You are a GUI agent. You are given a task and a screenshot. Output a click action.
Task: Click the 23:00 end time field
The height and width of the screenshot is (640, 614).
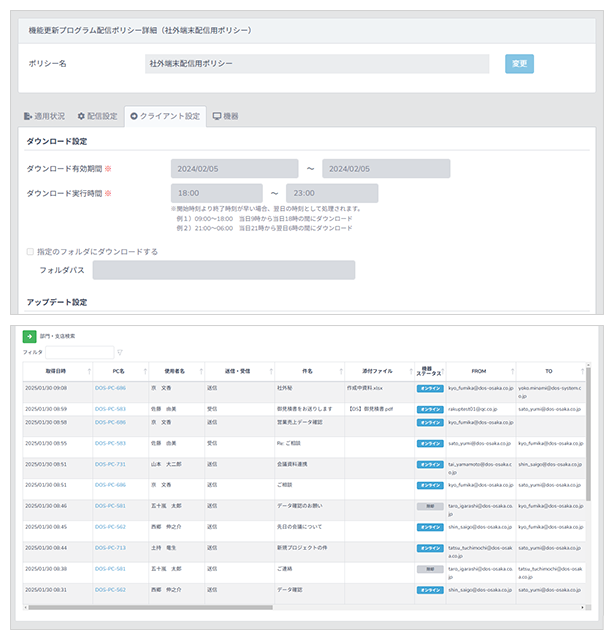click(332, 193)
